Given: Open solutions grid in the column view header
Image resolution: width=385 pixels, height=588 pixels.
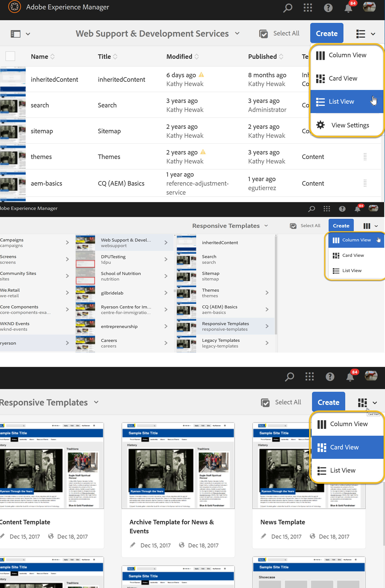Looking at the screenshot, I should 327,209.
